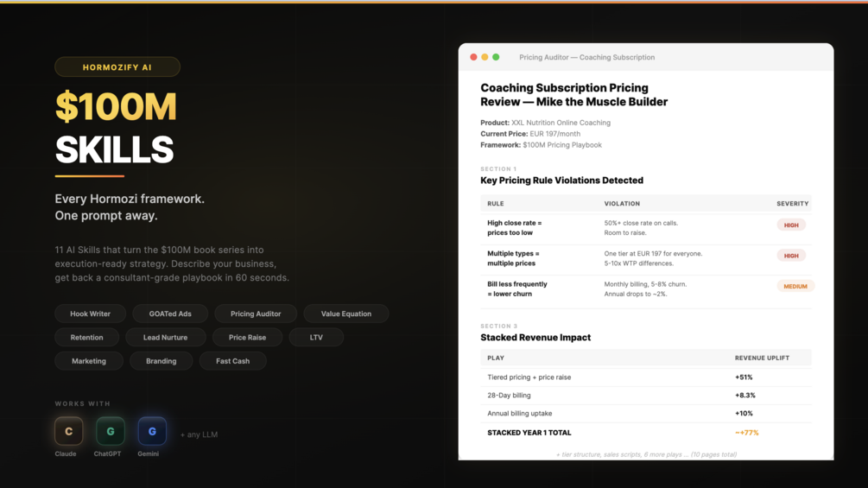
Task: Click the Stacked Year 1 Total row
Action: pyautogui.click(x=646, y=433)
